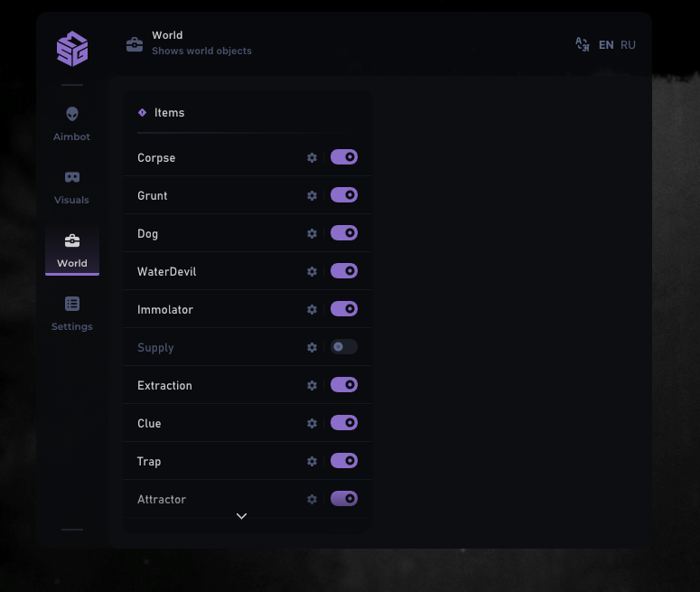Click the language translate icon
700x592 pixels.
point(583,44)
